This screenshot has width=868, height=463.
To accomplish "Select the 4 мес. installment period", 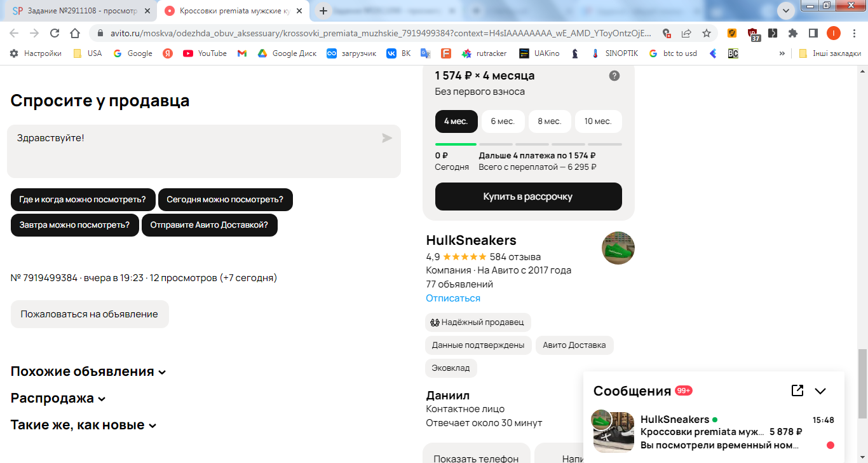I will pos(456,121).
